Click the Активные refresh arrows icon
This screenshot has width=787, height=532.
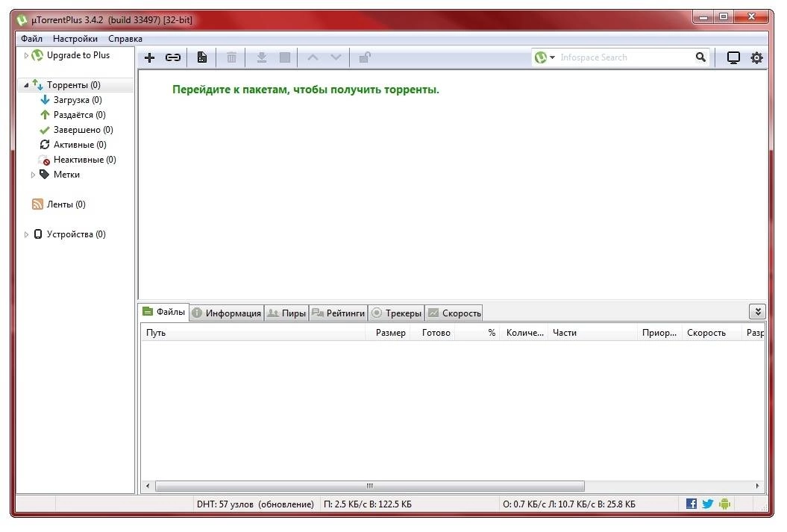coord(45,145)
